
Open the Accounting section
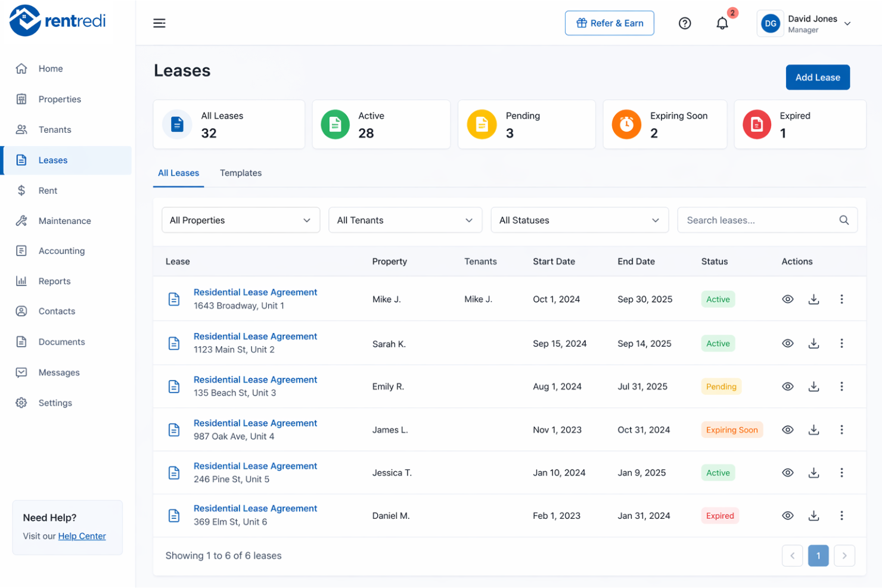click(62, 251)
